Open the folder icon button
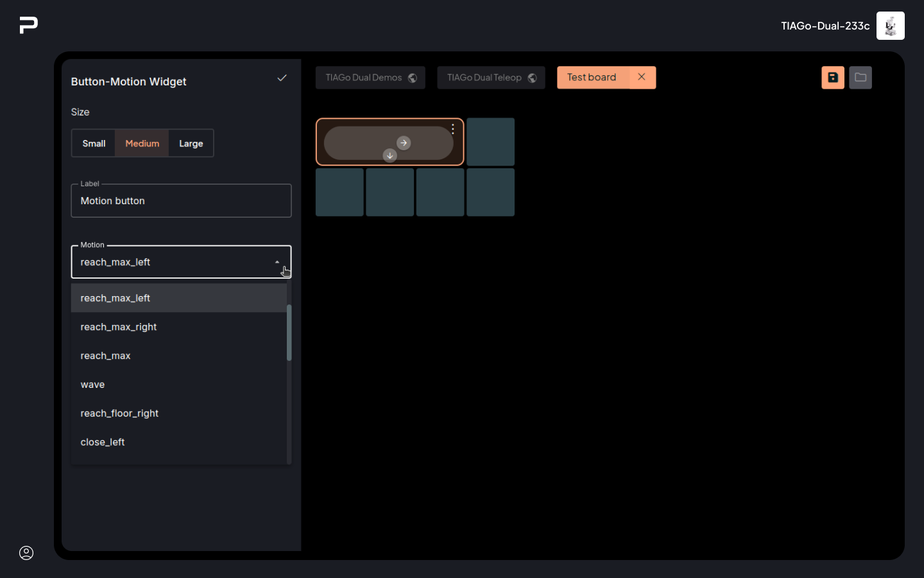924x578 pixels. (x=860, y=78)
